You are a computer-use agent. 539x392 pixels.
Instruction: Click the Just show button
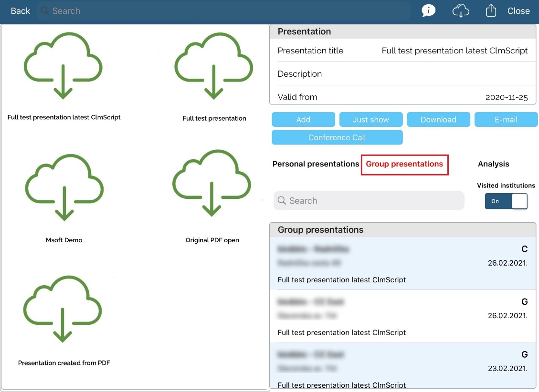click(371, 120)
